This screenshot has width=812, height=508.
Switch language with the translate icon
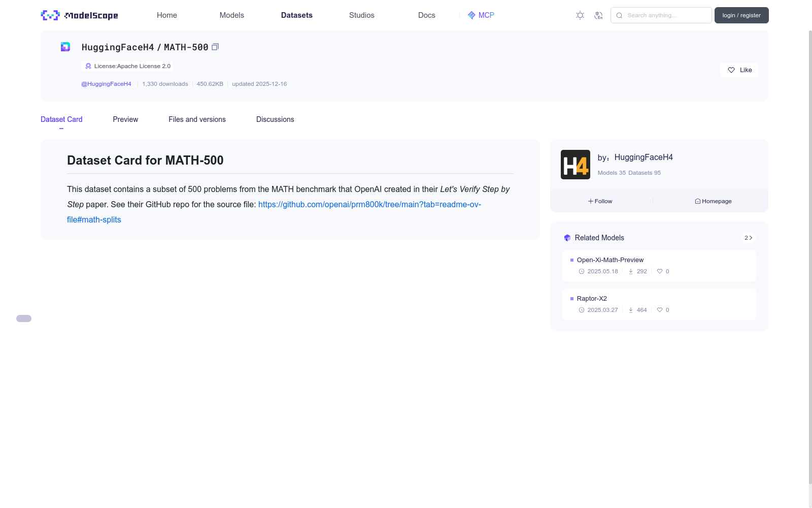598,15
